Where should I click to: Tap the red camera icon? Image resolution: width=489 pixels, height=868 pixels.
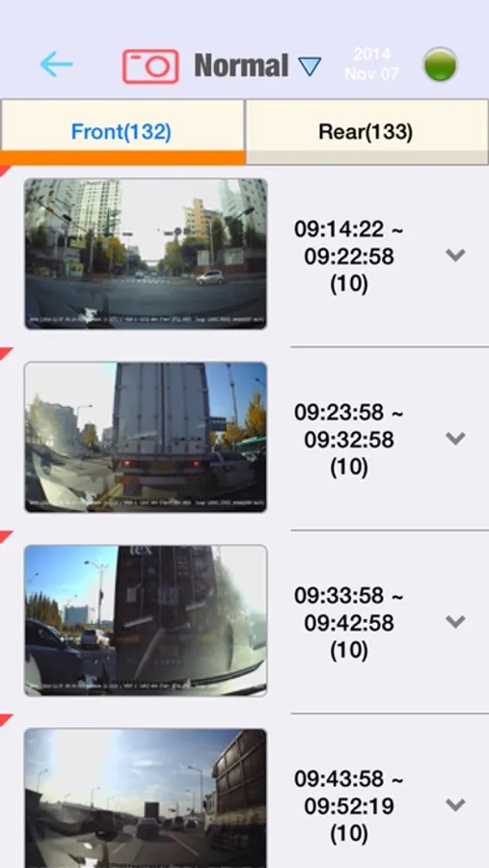(x=150, y=66)
